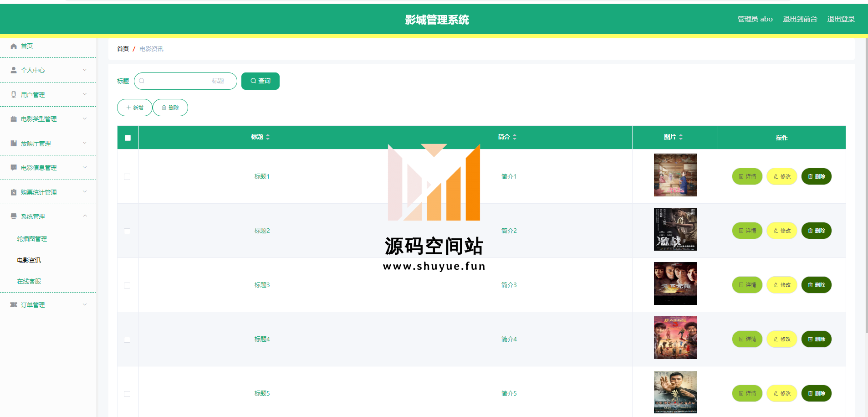Image resolution: width=868 pixels, height=417 pixels.
Task: Expand the 购票统计管理 chevron
Action: (85, 191)
